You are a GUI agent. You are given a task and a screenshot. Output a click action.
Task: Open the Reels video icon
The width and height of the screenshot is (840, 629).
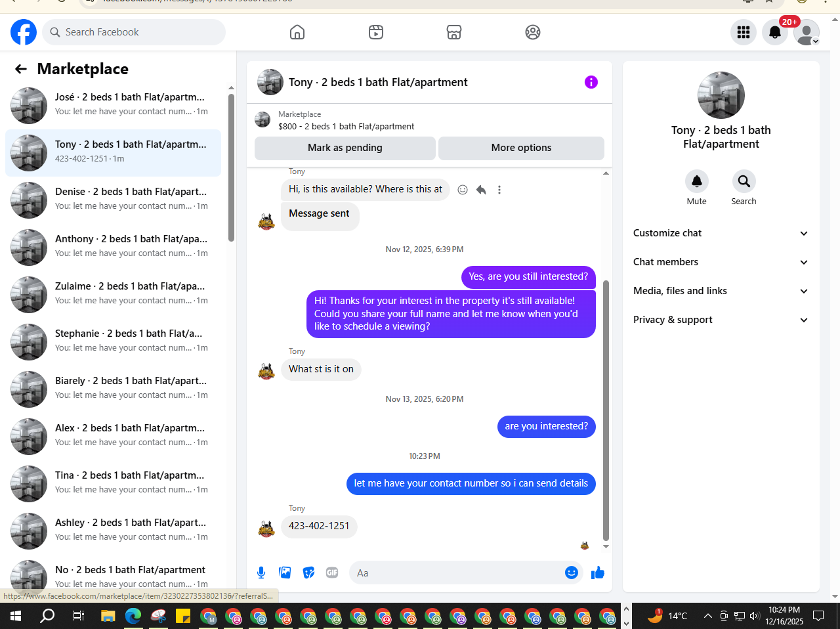pos(376,32)
